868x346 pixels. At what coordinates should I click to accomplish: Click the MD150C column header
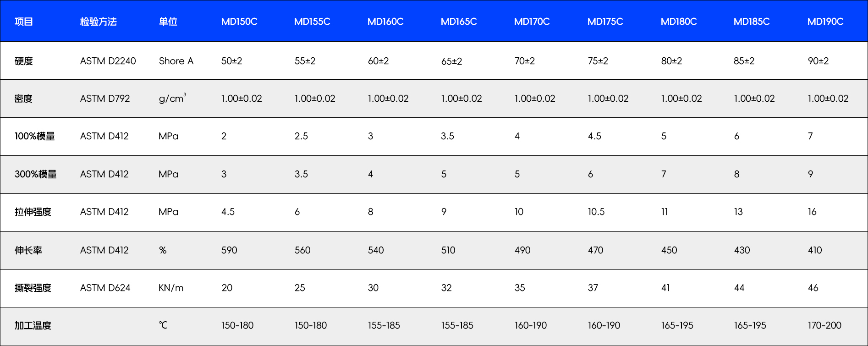click(x=239, y=22)
